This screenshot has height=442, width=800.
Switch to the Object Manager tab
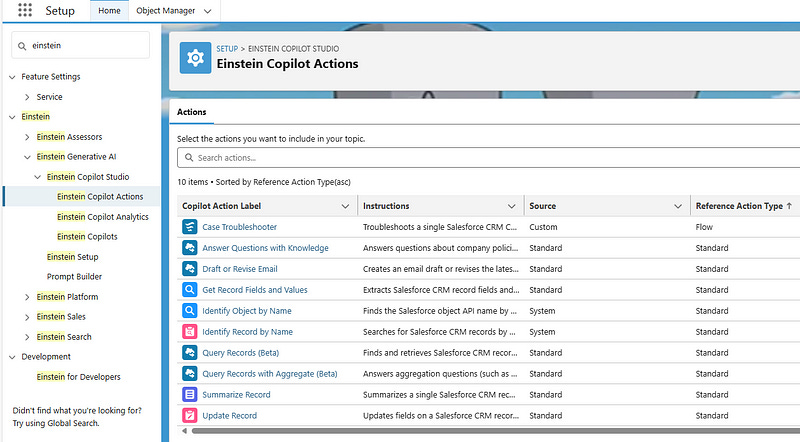tap(165, 10)
